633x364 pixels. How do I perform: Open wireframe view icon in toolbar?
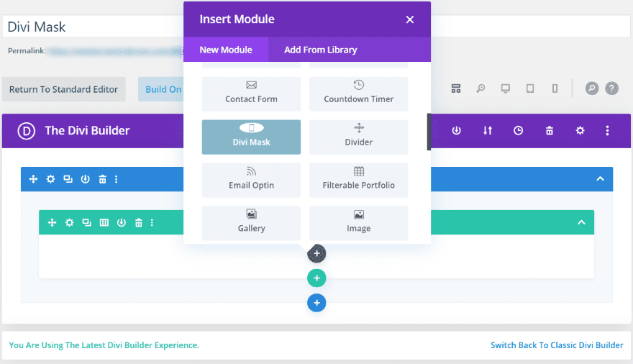pos(456,88)
